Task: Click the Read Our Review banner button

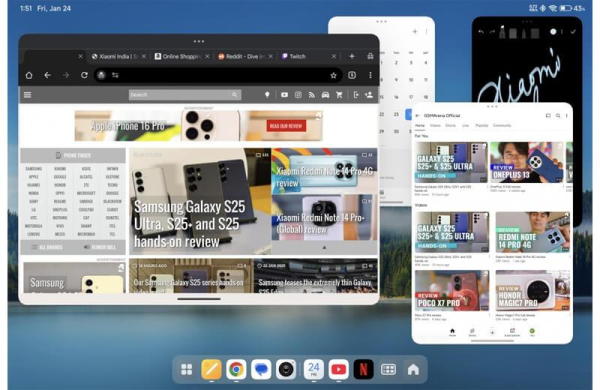Action: click(x=286, y=126)
